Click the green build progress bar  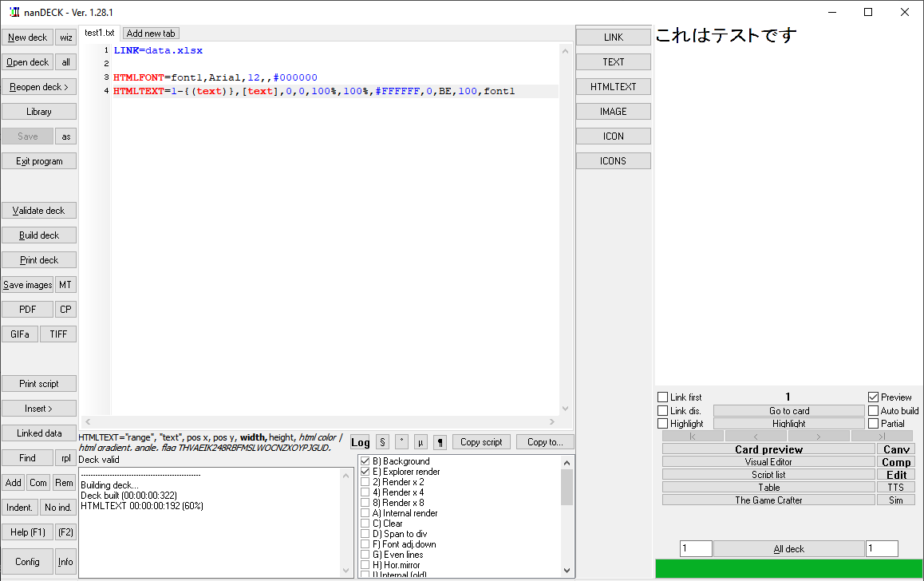[789, 568]
